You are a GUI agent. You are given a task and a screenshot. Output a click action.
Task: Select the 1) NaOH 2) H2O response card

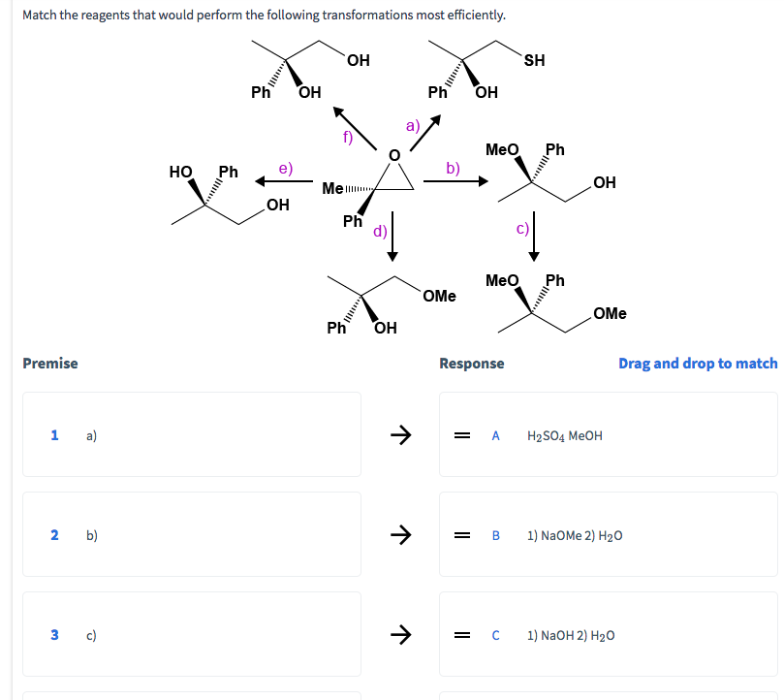pyautogui.click(x=608, y=635)
